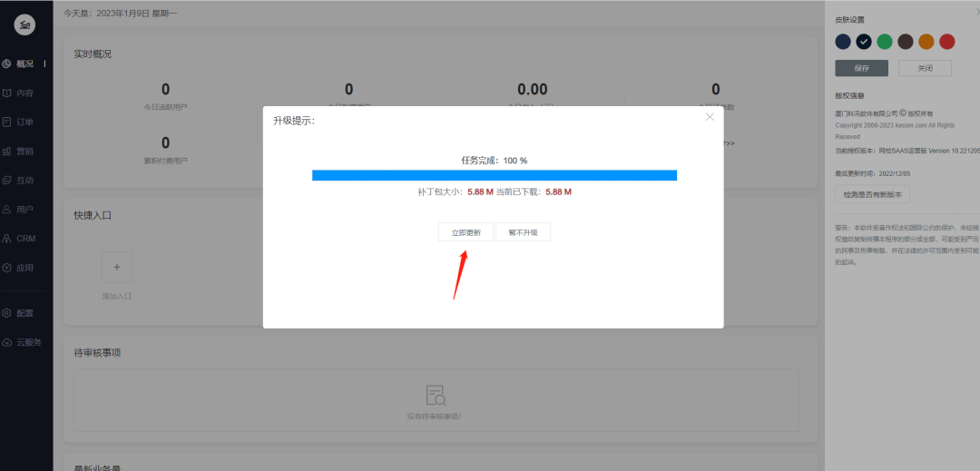The width and height of the screenshot is (980, 471).
Task: Click the 待审核事项 empty review icon
Action: pyautogui.click(x=436, y=396)
